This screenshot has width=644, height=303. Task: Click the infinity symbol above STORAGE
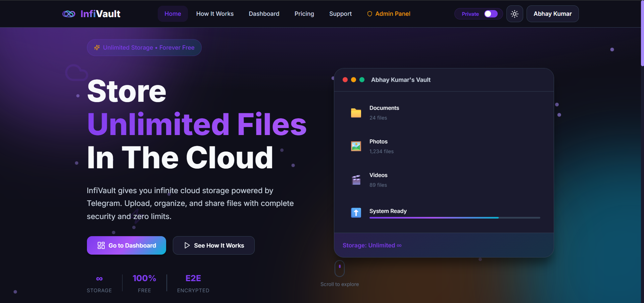99,278
